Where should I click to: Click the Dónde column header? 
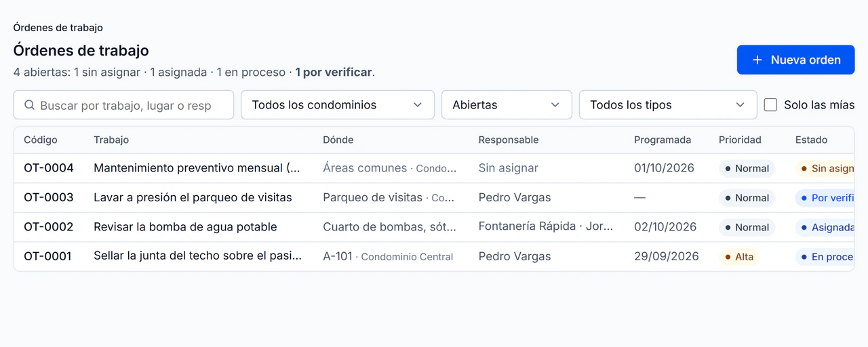pos(338,140)
